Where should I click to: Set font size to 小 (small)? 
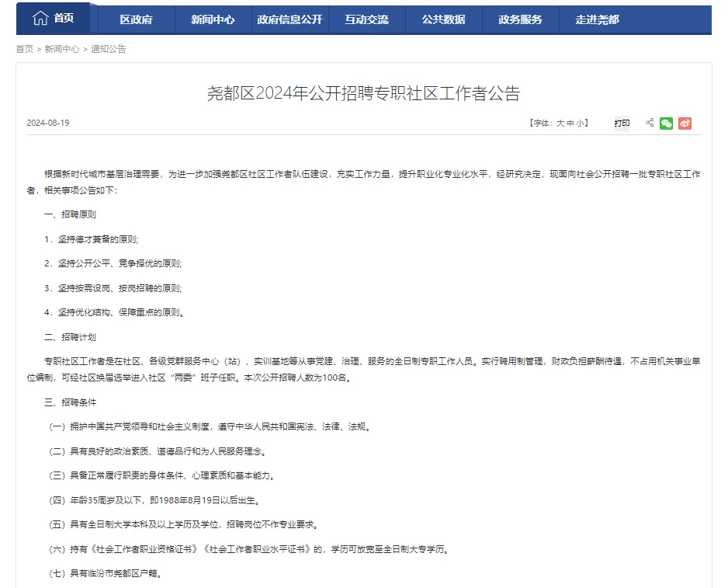[582, 122]
